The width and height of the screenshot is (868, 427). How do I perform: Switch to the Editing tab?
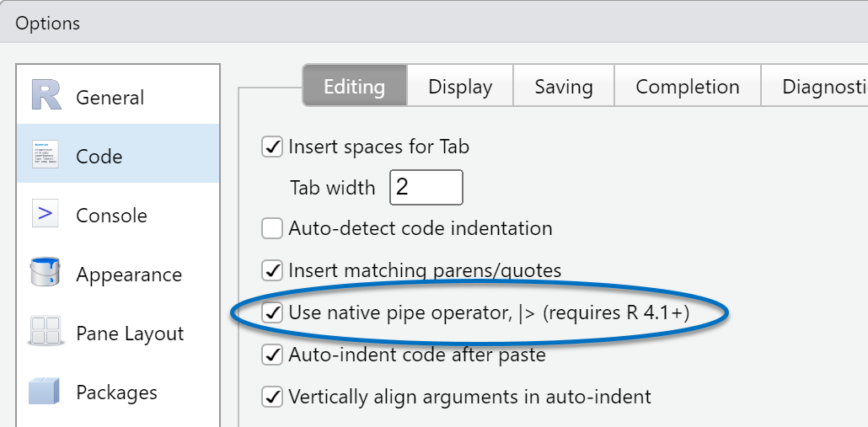click(354, 86)
